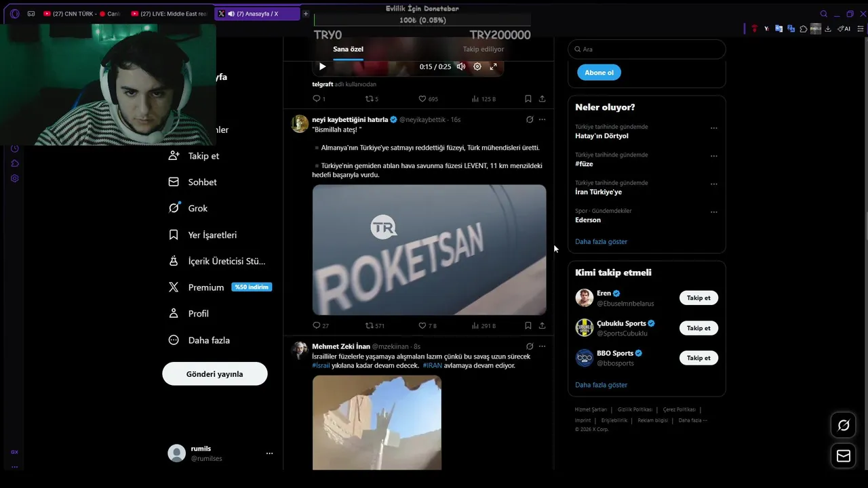Open the floating Grok button

(x=844, y=426)
